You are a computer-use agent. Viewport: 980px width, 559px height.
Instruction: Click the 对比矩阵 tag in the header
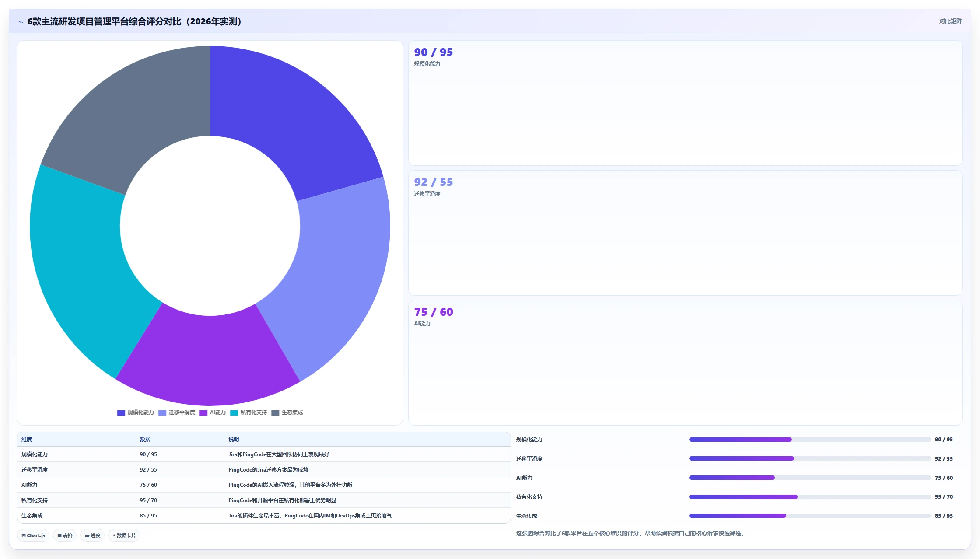click(x=950, y=21)
